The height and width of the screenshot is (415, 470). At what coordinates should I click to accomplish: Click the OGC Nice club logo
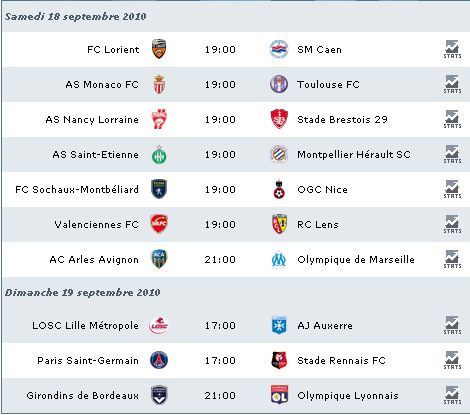coord(279,189)
